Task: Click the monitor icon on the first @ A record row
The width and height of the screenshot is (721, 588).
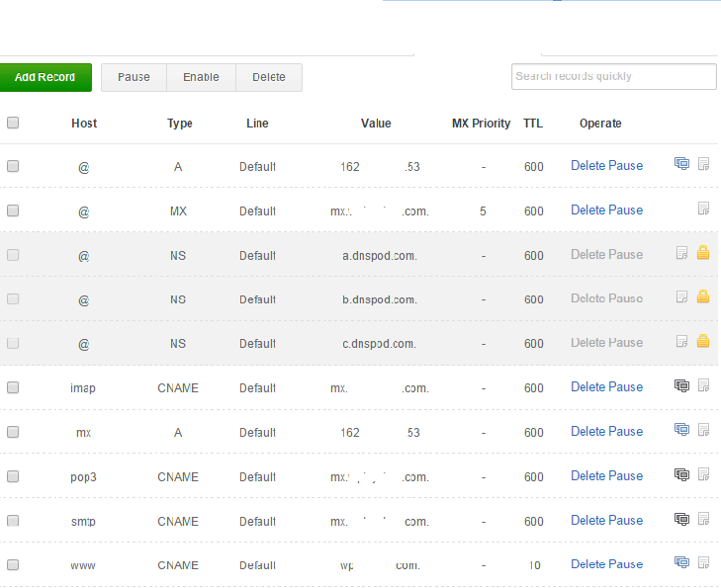Action: [681, 164]
